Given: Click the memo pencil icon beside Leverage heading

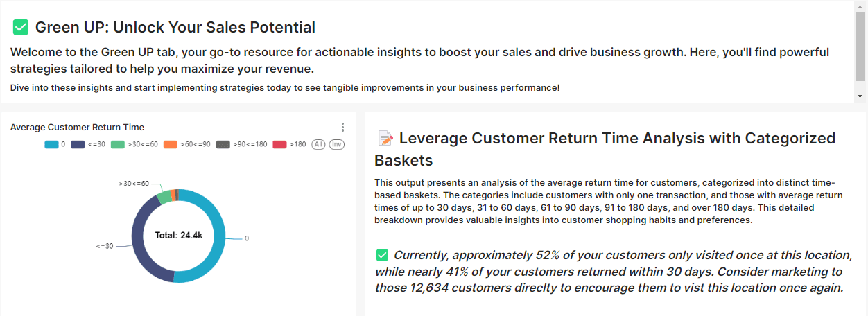Looking at the screenshot, I should pos(385,139).
